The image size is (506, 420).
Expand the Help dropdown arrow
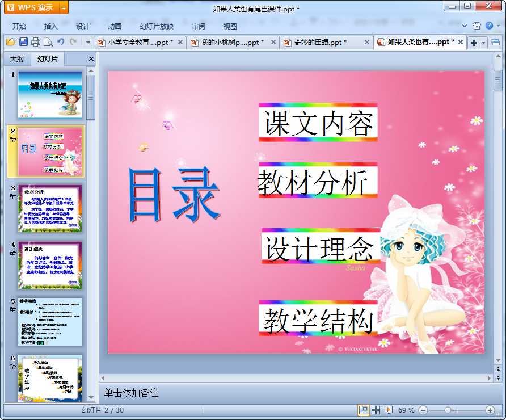498,26
